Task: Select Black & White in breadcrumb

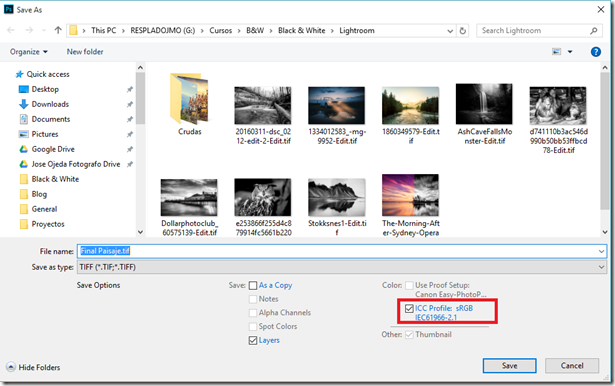Action: (x=302, y=30)
